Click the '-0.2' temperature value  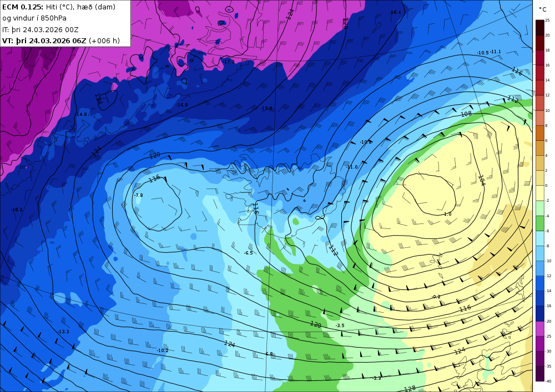[x=436, y=297]
